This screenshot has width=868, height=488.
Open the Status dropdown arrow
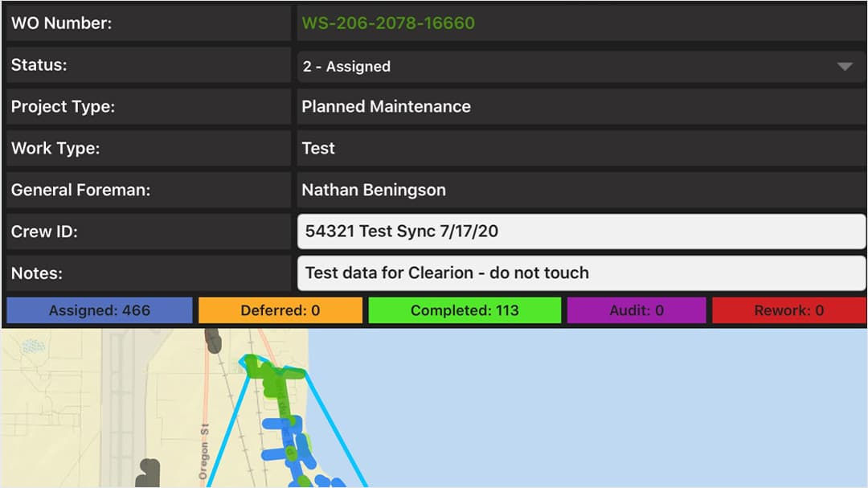(x=844, y=67)
